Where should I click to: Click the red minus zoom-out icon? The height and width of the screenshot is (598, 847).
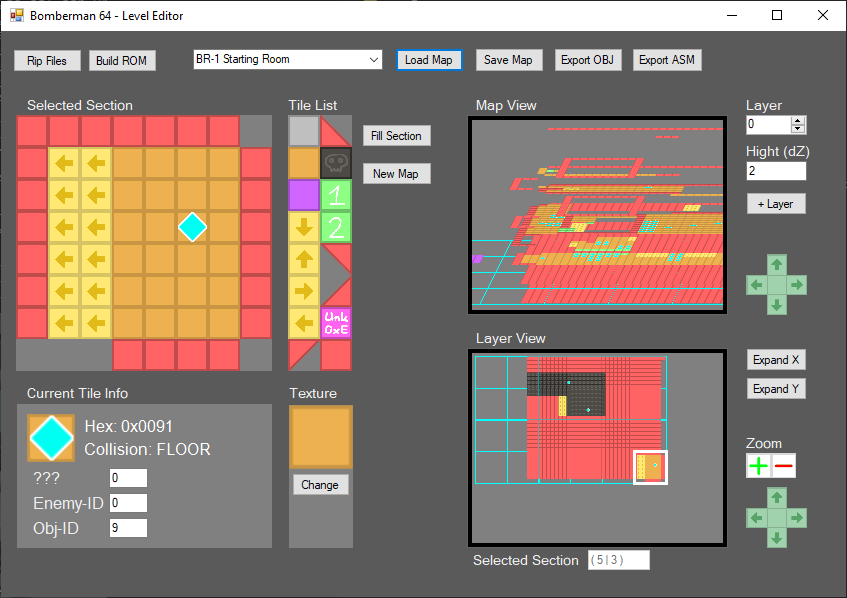point(784,466)
